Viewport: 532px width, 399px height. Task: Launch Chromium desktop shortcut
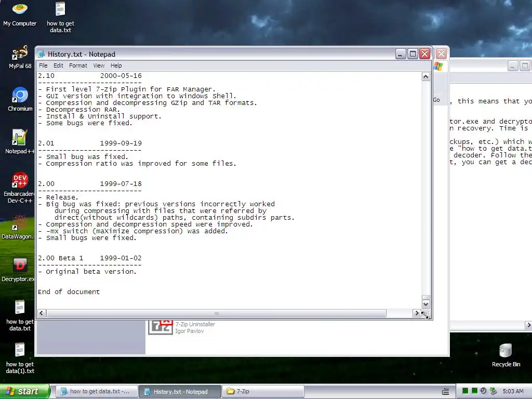20,99
